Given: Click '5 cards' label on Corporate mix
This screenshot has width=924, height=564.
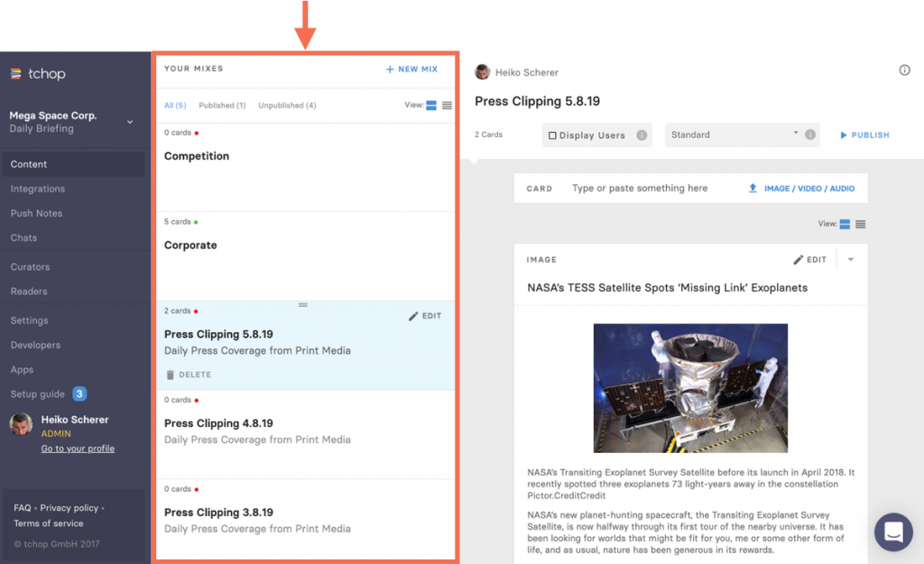Looking at the screenshot, I should (x=178, y=222).
